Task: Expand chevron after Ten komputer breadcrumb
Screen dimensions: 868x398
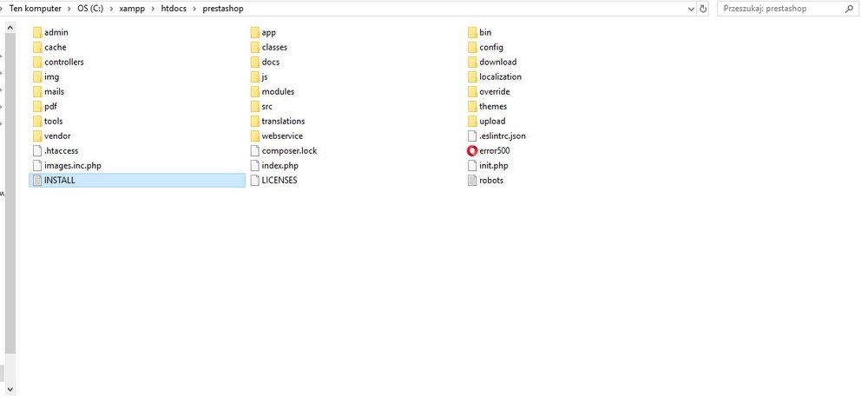Action: click(69, 9)
